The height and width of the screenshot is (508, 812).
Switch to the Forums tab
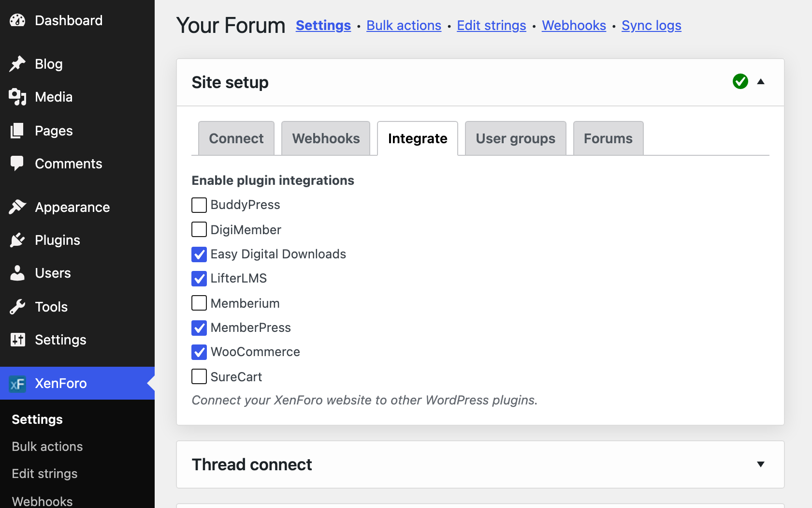coord(608,138)
